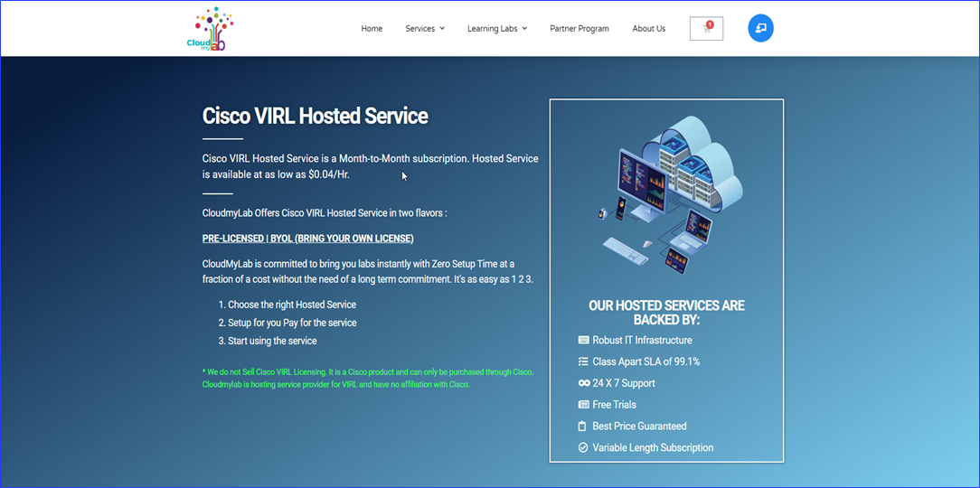Image resolution: width=980 pixels, height=488 pixels.
Task: Click the icon beside Free Trials
Action: (584, 404)
